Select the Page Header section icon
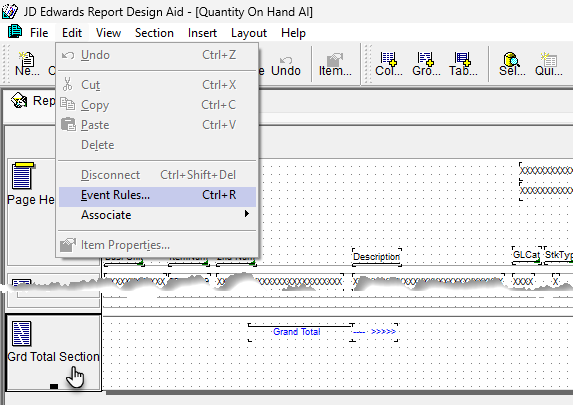Image resolution: width=573 pixels, height=405 pixels. coord(22,176)
